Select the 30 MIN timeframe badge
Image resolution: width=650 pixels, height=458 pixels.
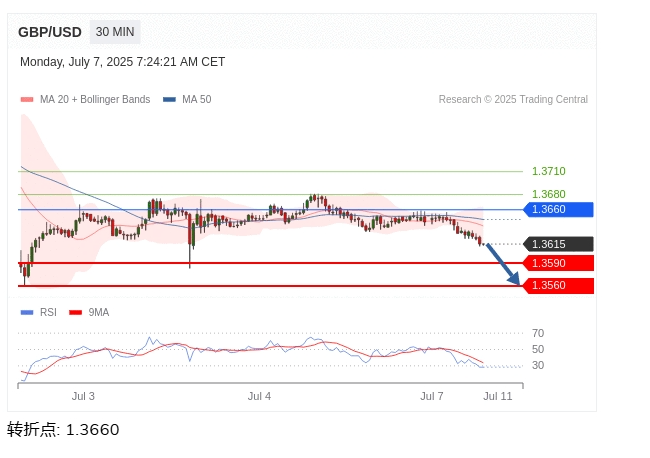click(115, 32)
